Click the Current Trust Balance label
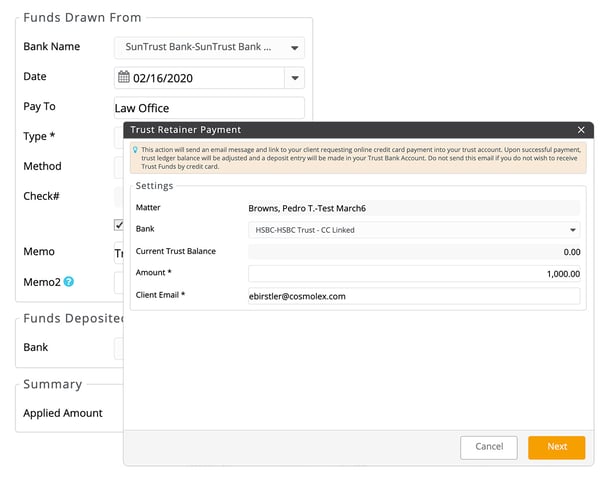This screenshot has width=610, height=499. 175,251
